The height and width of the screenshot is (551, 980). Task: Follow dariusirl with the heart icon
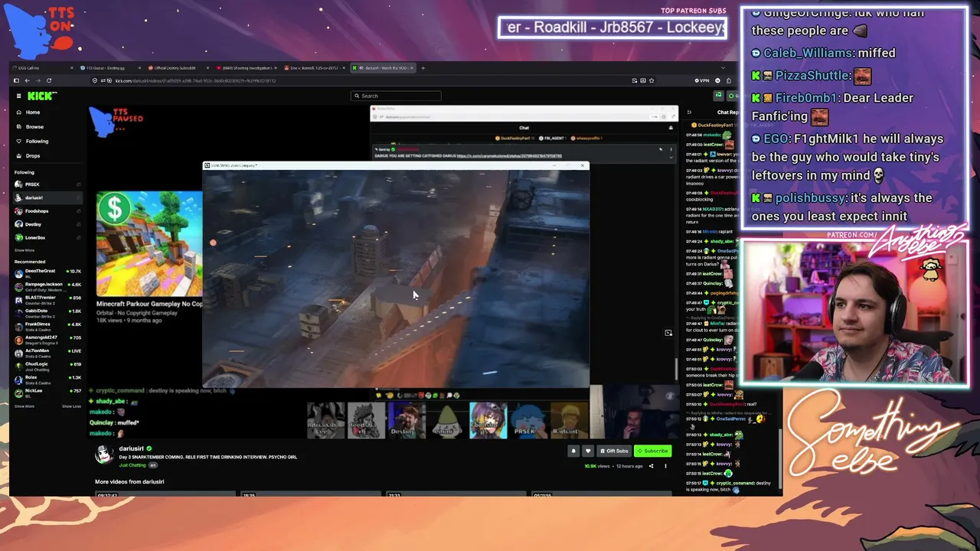pos(588,451)
